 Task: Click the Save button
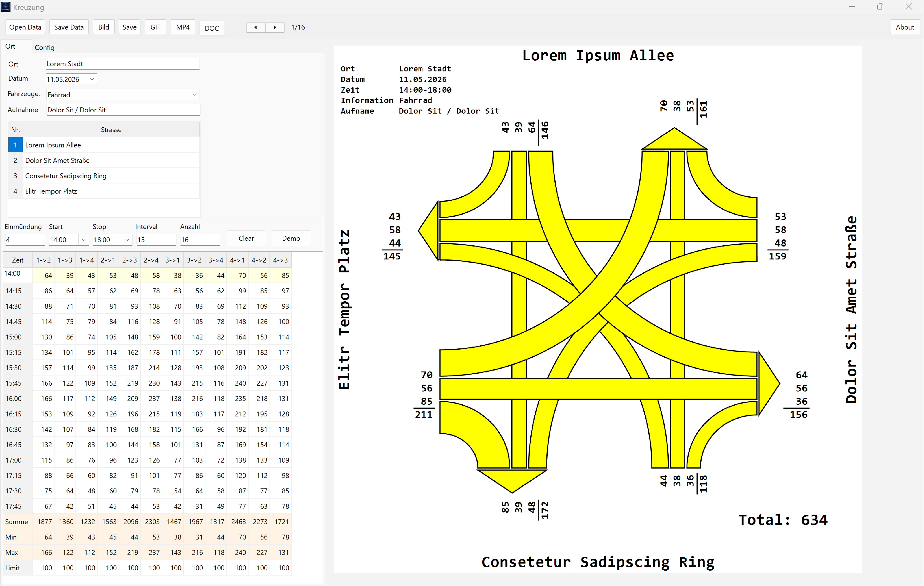coord(129,27)
